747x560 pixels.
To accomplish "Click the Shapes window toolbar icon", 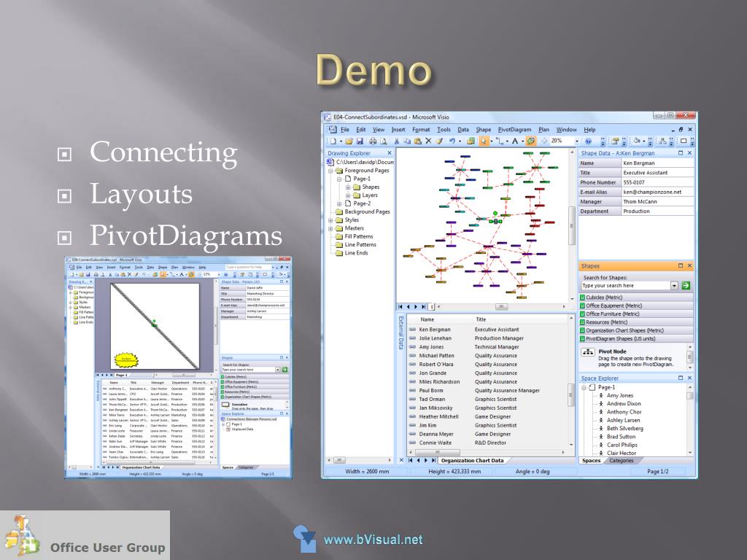I will (471, 141).
